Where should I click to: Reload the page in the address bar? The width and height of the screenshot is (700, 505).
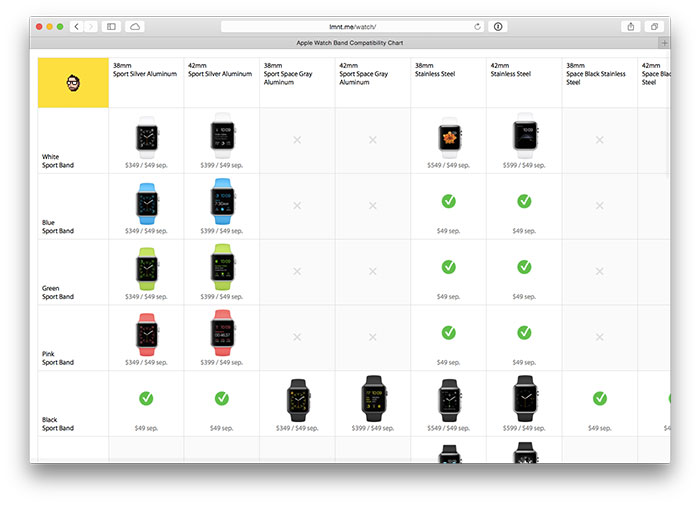477,27
